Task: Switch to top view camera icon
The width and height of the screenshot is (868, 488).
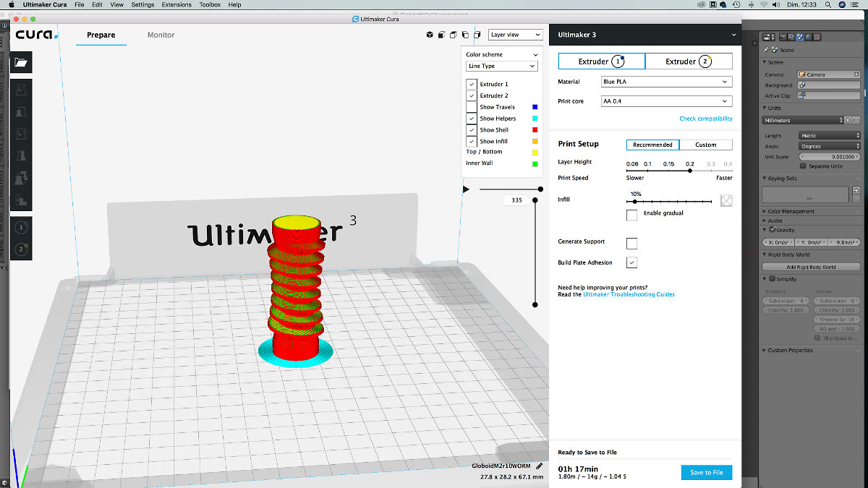Action: pos(454,35)
